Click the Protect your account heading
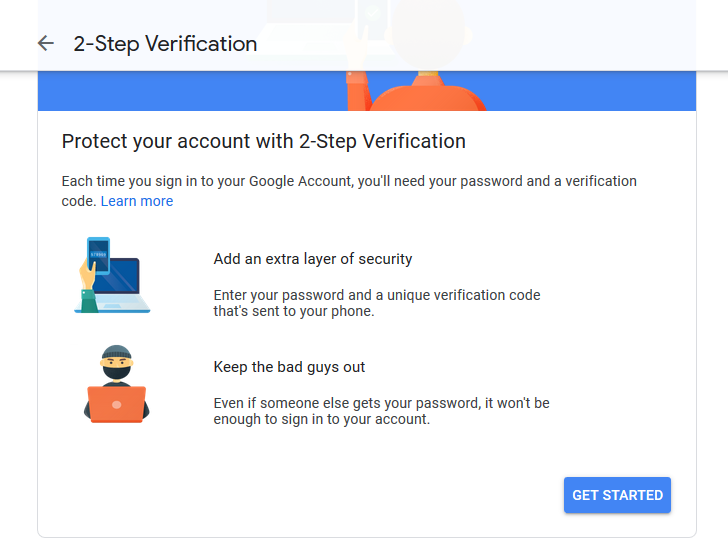The height and width of the screenshot is (541, 728). 263,141
